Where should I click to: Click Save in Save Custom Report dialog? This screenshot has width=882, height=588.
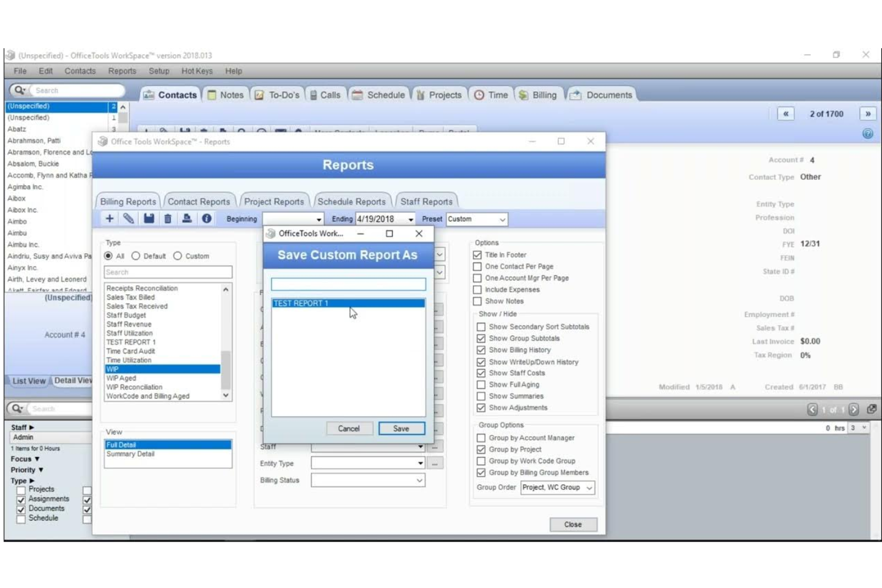[x=401, y=428]
